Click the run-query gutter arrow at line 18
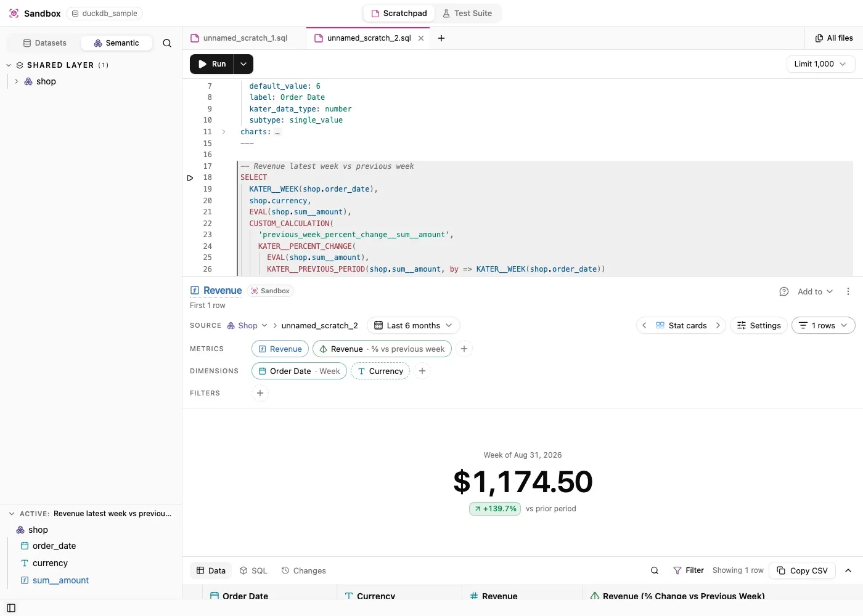 [x=190, y=178]
